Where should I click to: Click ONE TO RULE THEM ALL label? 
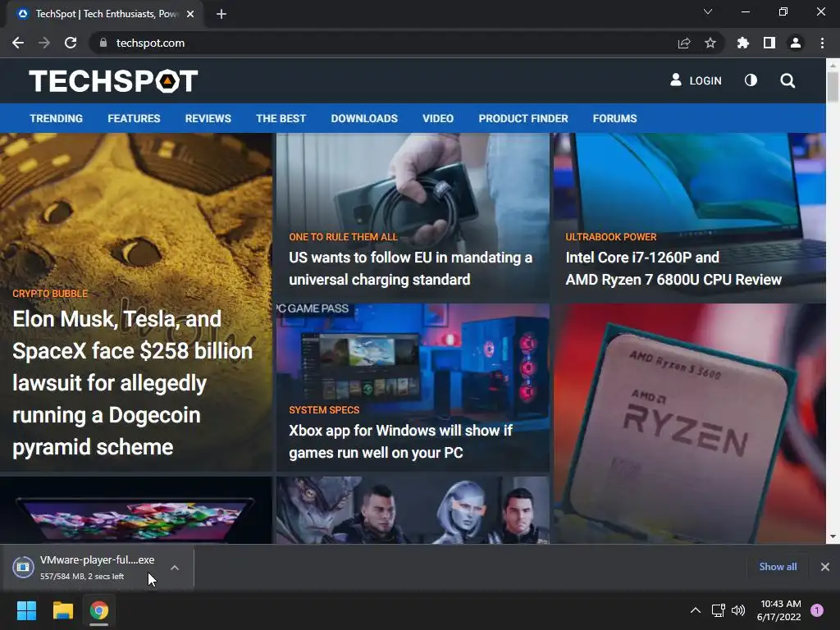click(344, 237)
